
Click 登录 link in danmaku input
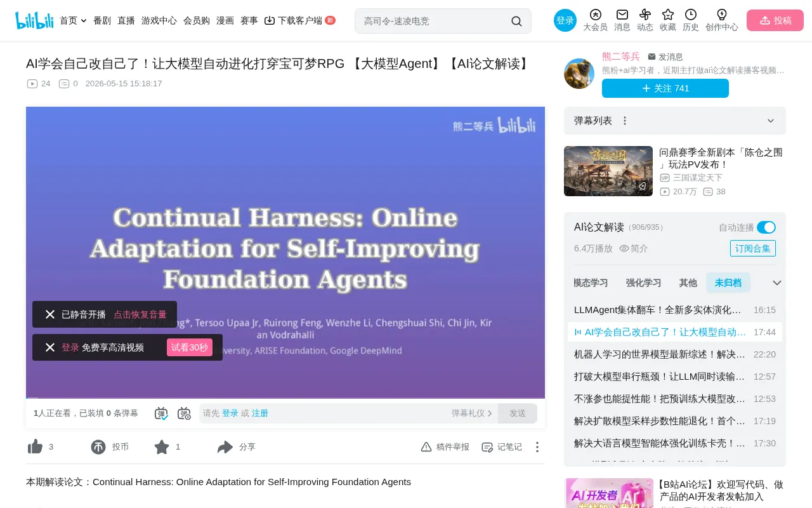tap(230, 413)
